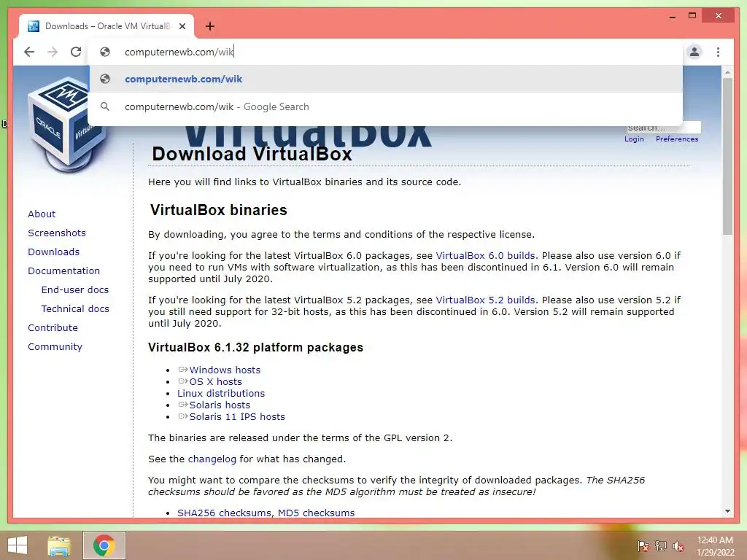The width and height of the screenshot is (747, 560).
Task: Download the OS X hosts package
Action: pyautogui.click(x=215, y=382)
